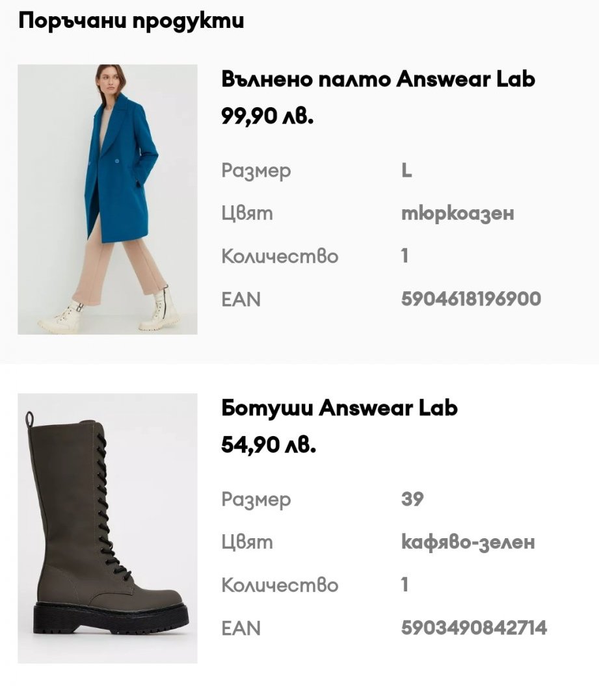Click the coat EAN number 5904618196900
This screenshot has height=700, width=599.
tap(471, 299)
